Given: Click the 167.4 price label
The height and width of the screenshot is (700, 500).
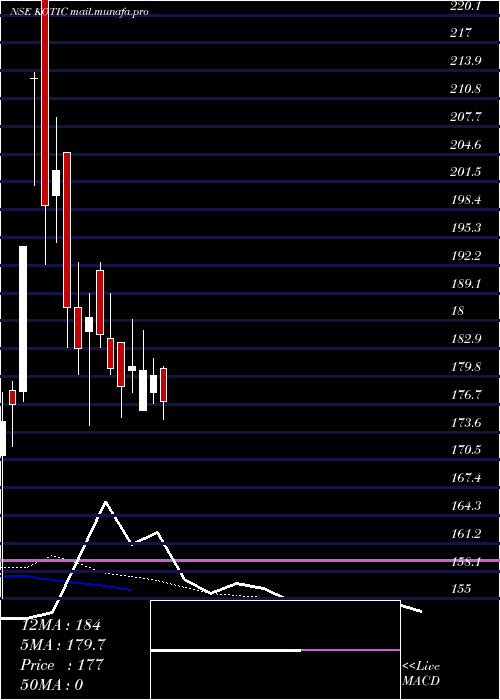Looking at the screenshot, I should tap(465, 478).
